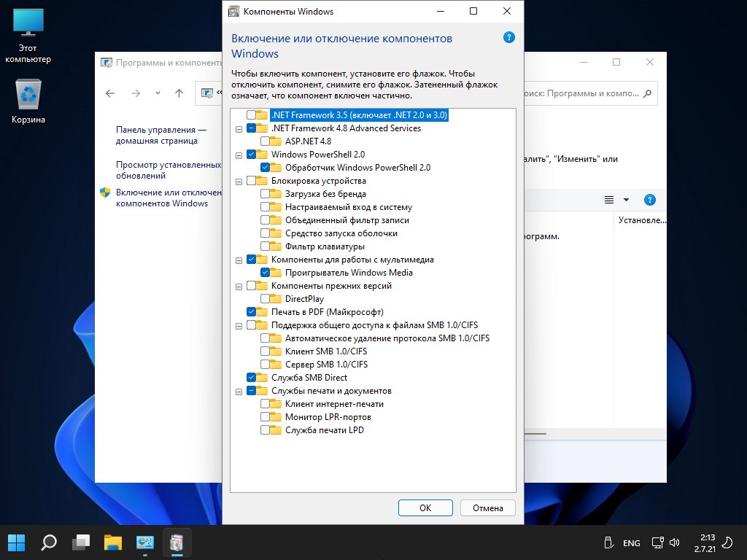Click up arrow in Программы и компоненты window
The height and width of the screenshot is (560, 747).
coord(179,93)
